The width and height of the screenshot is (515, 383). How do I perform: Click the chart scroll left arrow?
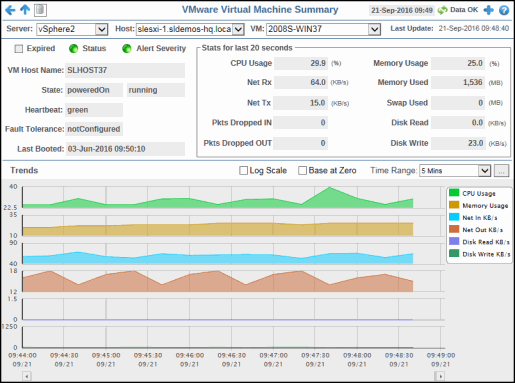(x=27, y=376)
